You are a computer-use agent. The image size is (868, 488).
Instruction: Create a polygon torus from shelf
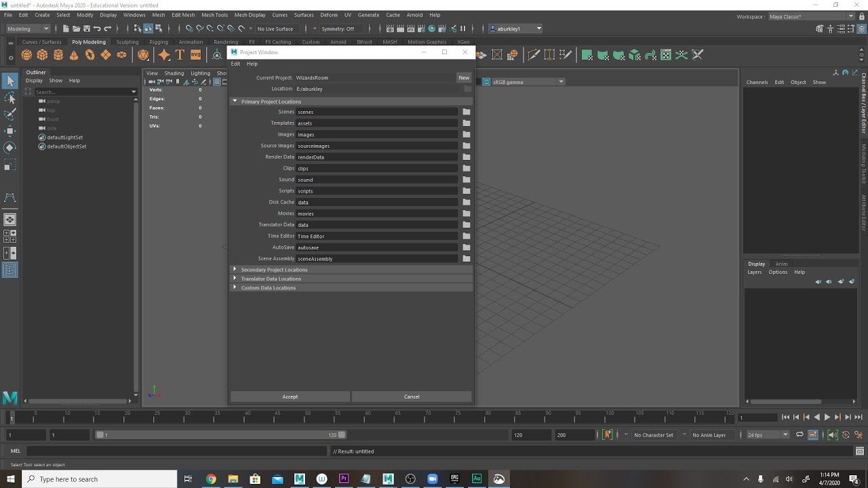click(x=90, y=55)
